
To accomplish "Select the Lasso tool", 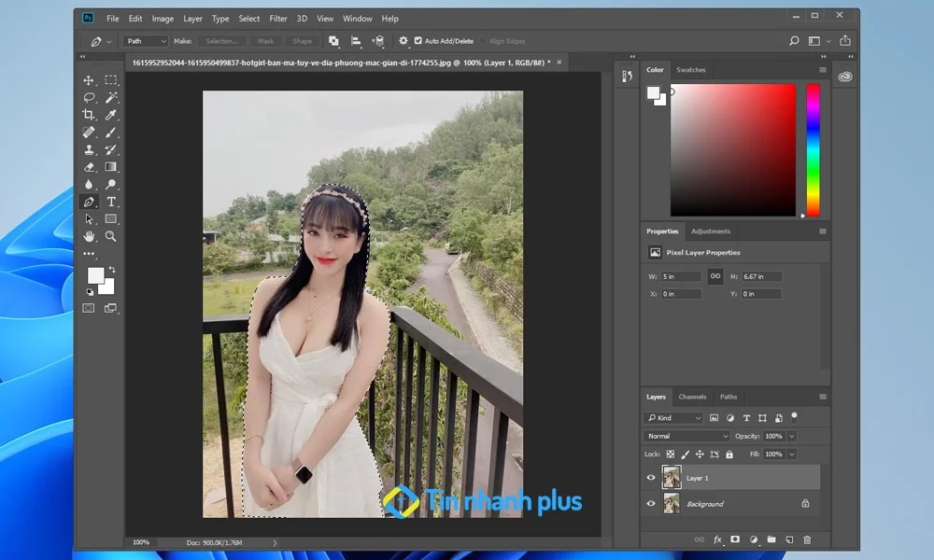I will point(89,97).
